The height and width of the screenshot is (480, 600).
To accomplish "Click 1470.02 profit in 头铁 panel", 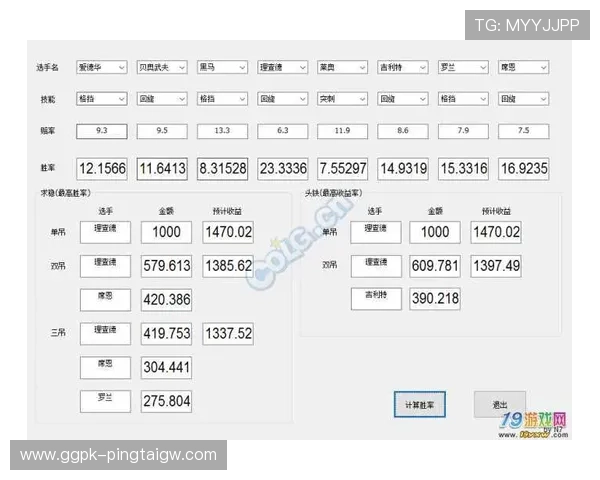I will (496, 232).
